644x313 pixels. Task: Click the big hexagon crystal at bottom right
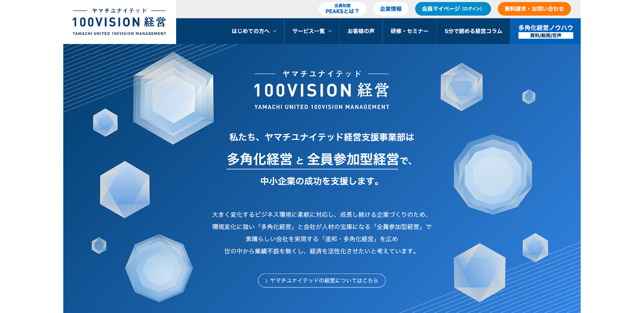pos(479,272)
